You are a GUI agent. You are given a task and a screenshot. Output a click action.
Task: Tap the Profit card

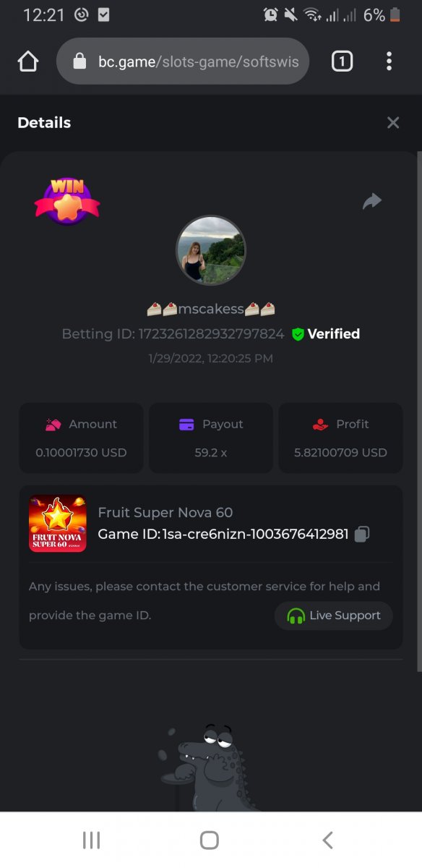(341, 438)
